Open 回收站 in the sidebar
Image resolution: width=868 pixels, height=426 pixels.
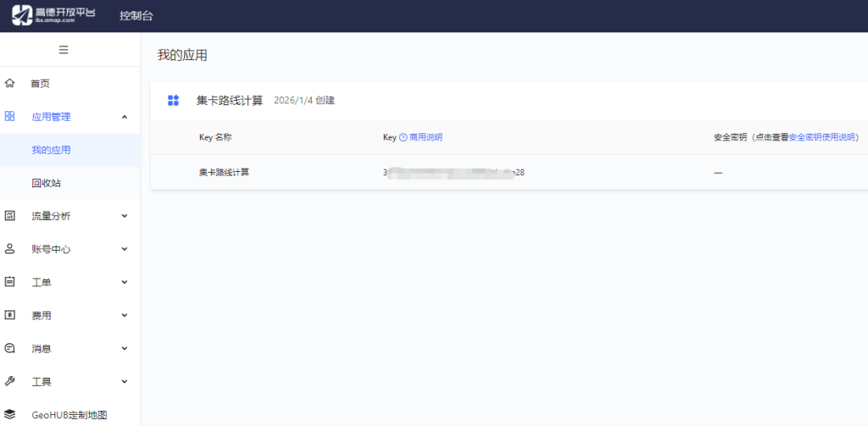click(46, 183)
